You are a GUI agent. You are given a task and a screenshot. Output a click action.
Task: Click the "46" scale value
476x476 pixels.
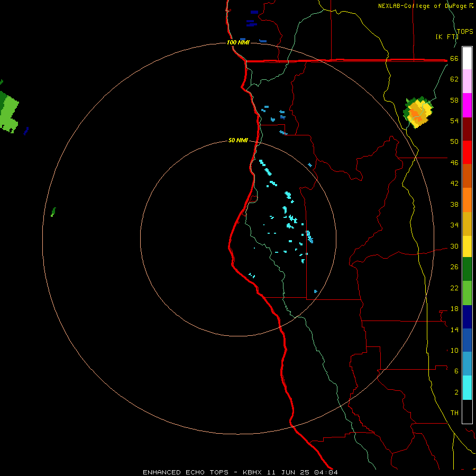[x=454, y=163]
